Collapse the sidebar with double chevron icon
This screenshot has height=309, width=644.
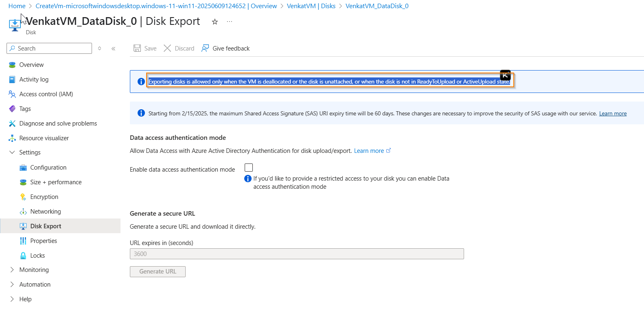click(114, 49)
